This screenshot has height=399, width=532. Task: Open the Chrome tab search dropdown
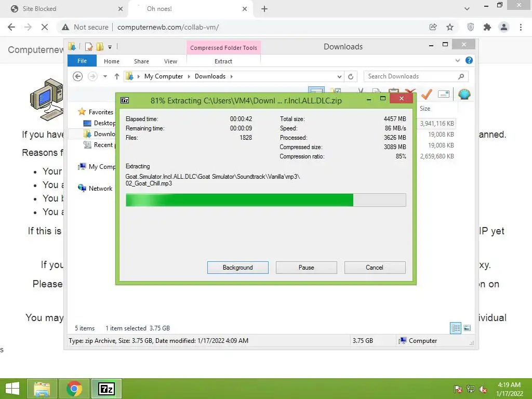[467, 9]
